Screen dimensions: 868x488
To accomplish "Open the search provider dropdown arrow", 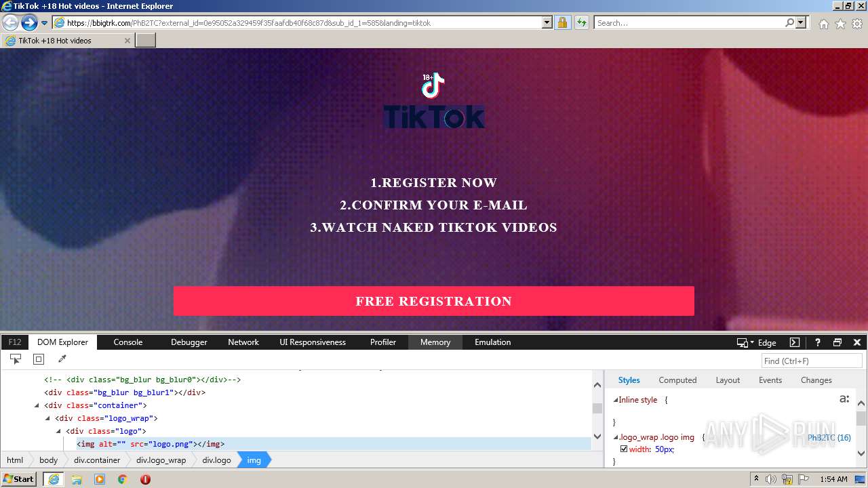I will pos(801,23).
